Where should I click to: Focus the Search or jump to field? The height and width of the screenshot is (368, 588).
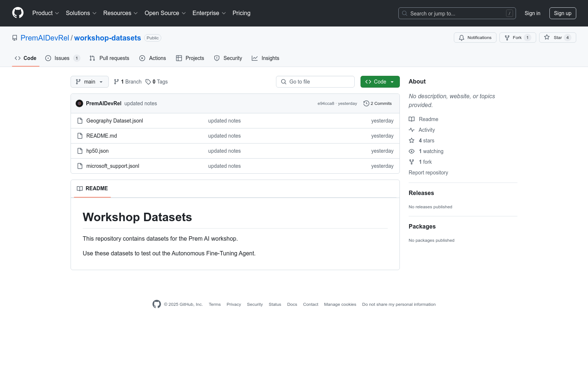tap(457, 13)
